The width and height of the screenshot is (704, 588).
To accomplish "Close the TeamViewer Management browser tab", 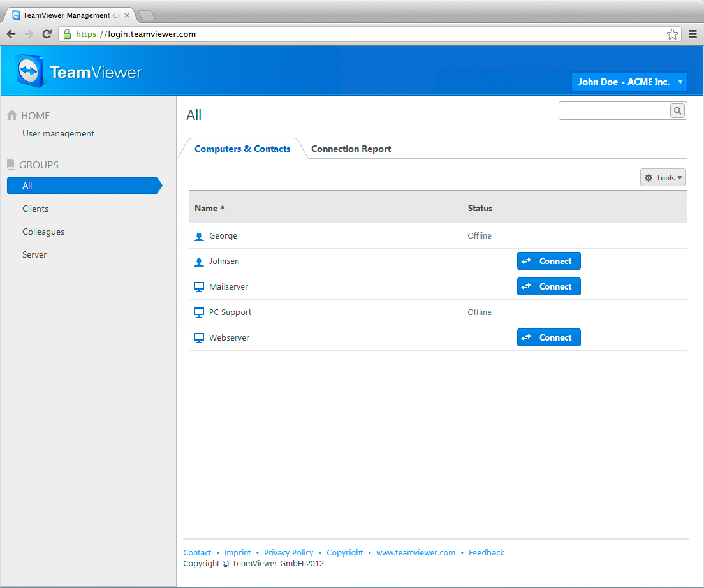I will 127,15.
